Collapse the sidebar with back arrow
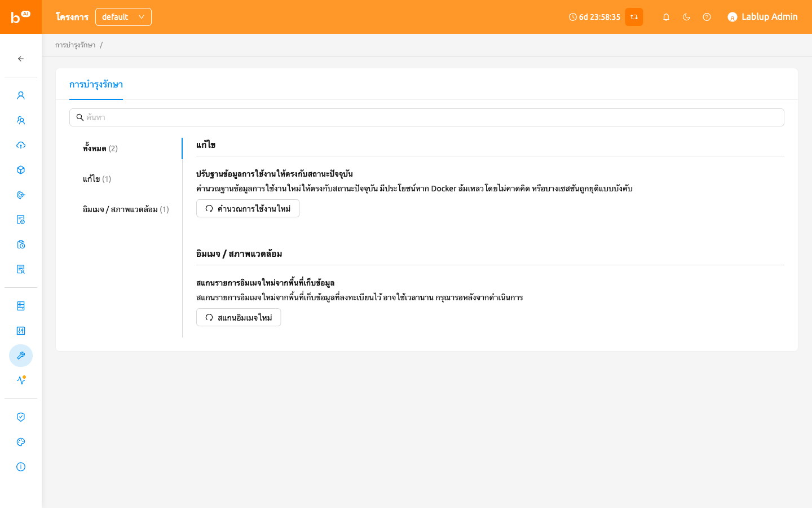812x508 pixels. (21, 59)
